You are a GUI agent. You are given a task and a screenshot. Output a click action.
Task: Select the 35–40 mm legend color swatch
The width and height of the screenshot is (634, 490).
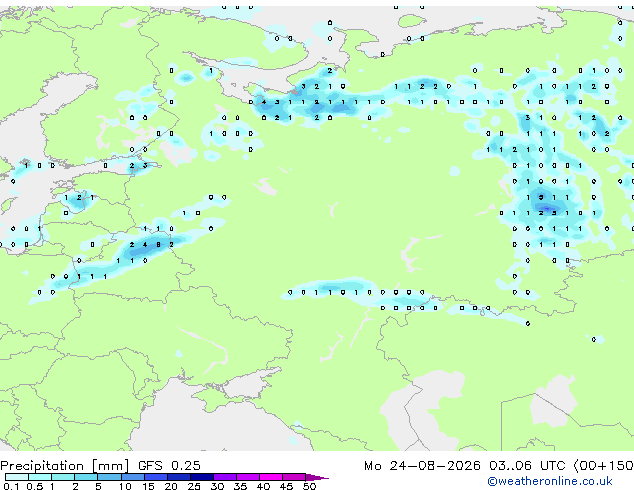pos(248,477)
